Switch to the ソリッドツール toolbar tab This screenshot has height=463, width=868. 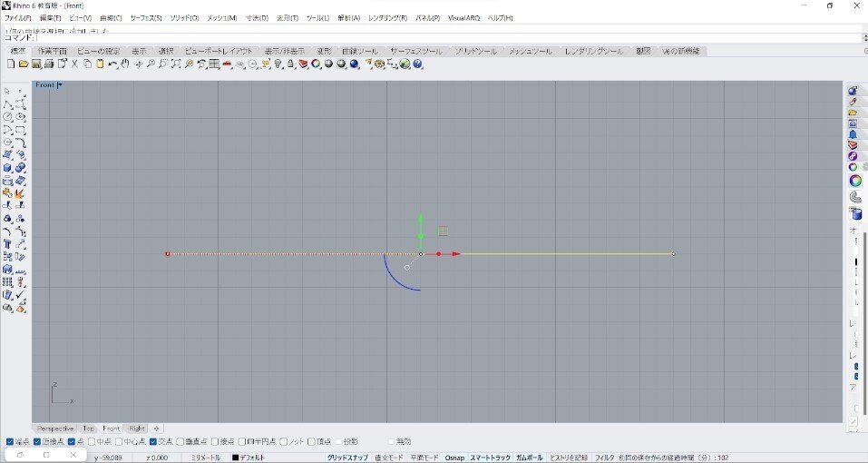[476, 51]
